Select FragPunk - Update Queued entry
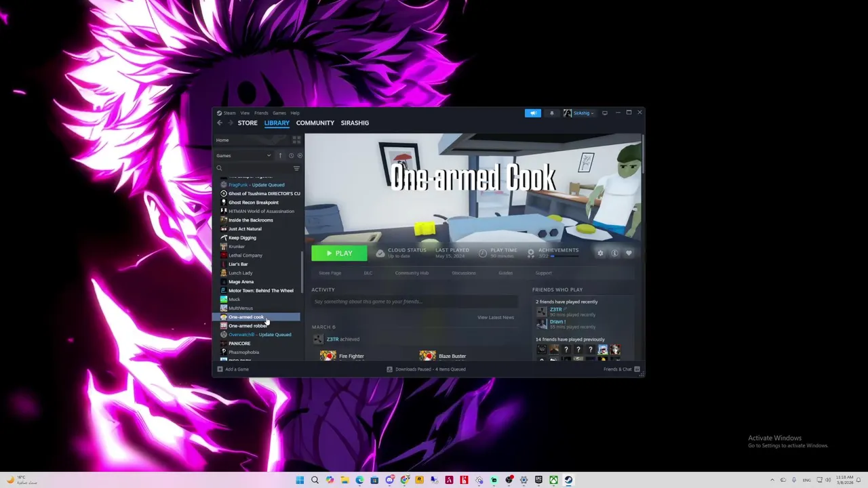 click(x=257, y=185)
